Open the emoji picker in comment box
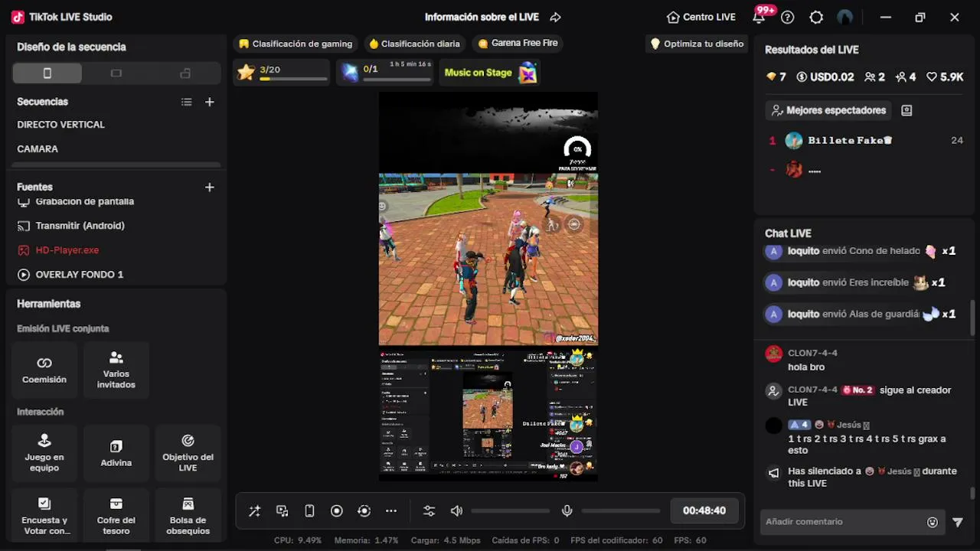This screenshot has height=551, width=980. coord(933,523)
